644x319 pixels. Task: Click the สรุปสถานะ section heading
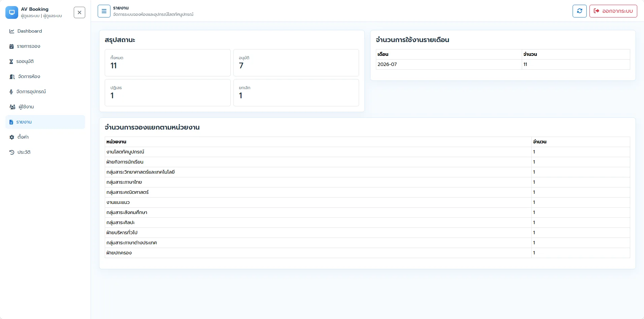(x=120, y=40)
